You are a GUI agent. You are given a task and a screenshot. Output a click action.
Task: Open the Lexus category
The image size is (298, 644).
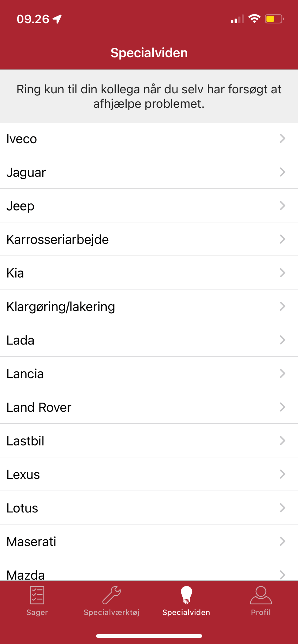click(x=23, y=474)
